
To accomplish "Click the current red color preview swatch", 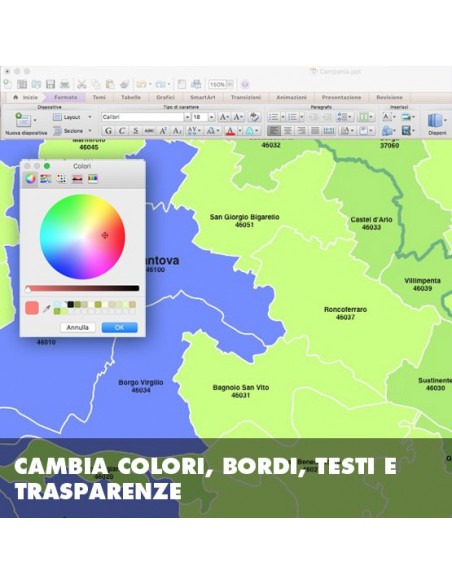I will pos(32,308).
